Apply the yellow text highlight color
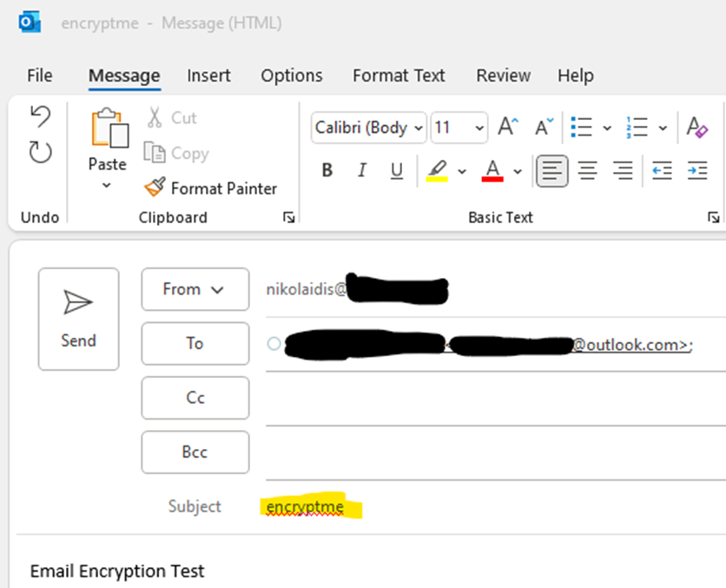This screenshot has width=726, height=588. point(437,171)
